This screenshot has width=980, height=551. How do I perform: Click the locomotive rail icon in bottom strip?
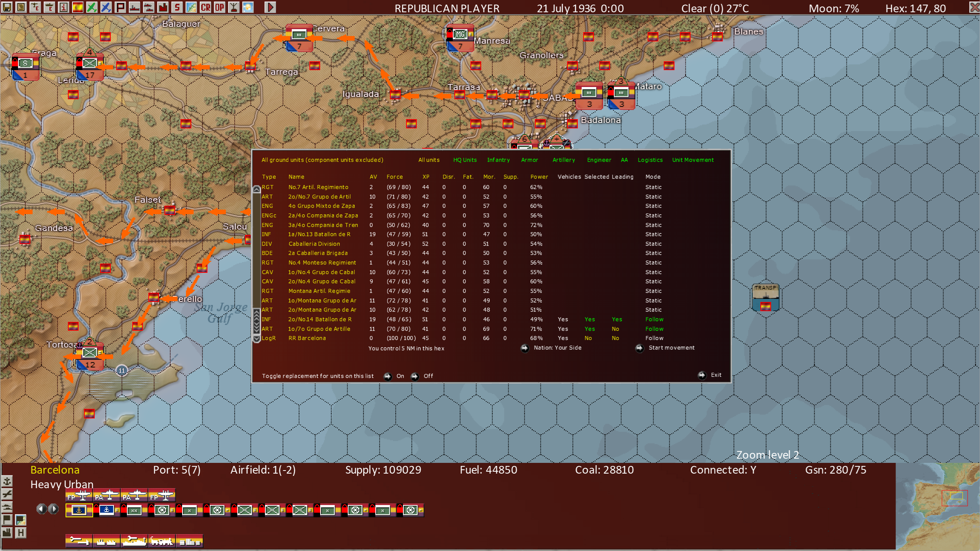(161, 541)
